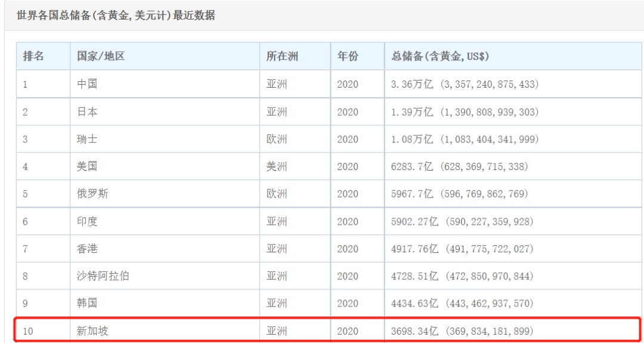Click year 2020 in the 新加坡 row
Viewport: 644px width, 343px height.
(348, 330)
